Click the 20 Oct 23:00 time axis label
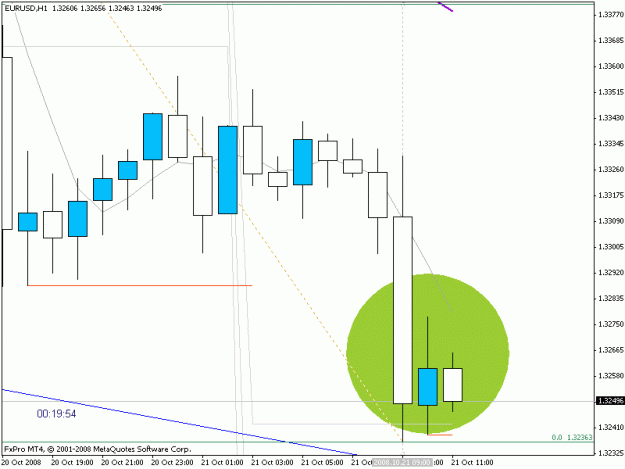The width and height of the screenshot is (625, 469). tap(172, 463)
